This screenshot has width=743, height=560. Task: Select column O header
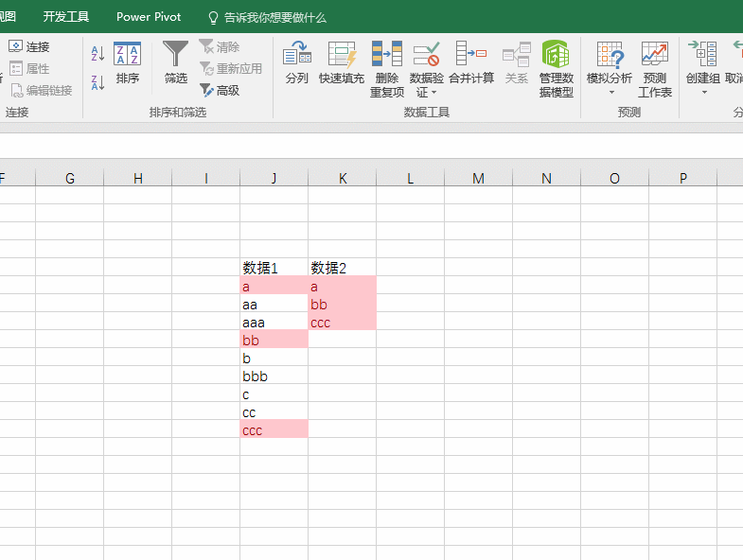click(x=614, y=178)
